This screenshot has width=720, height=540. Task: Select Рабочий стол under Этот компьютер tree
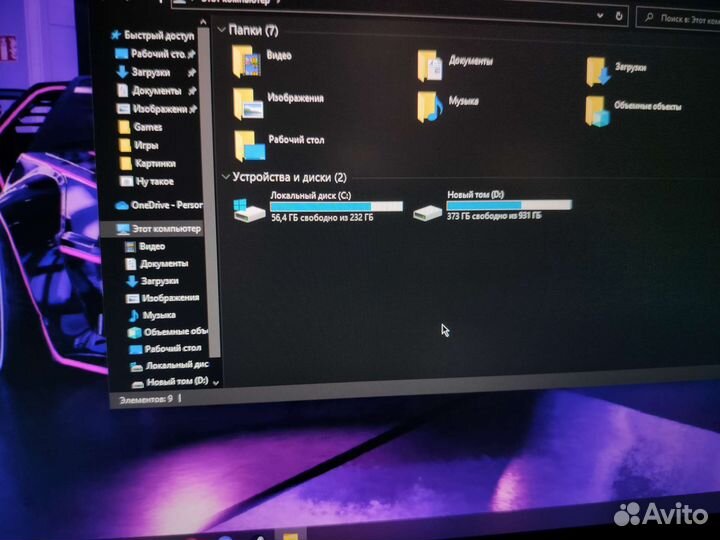165,349
